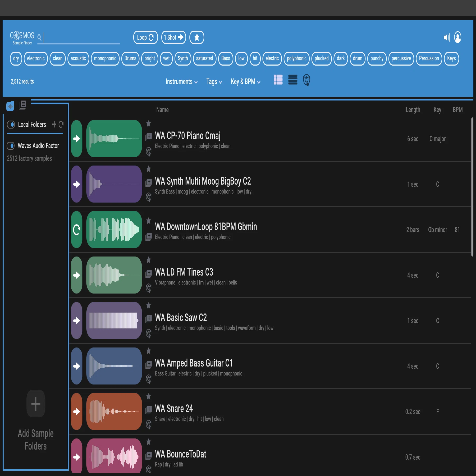This screenshot has width=476, height=476.
Task: Add WA DowntownLoop 81BPM Gbmin to a collection
Action: [149, 236]
